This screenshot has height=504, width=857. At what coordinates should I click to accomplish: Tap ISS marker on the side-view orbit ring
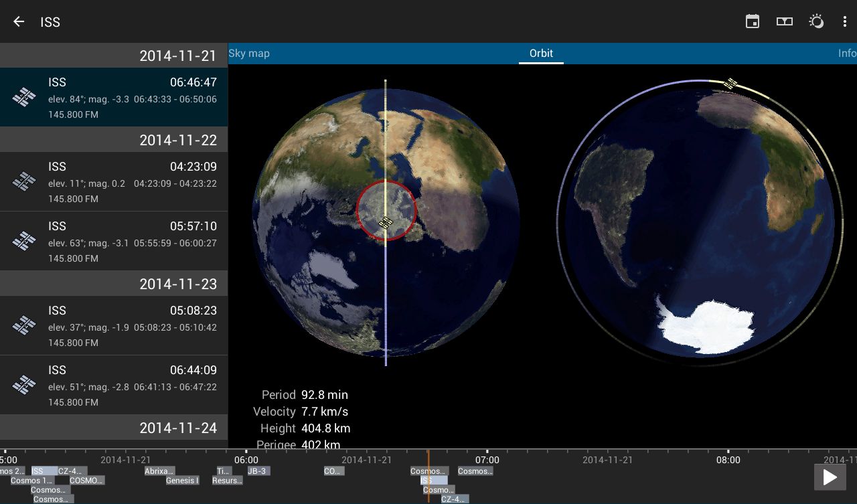731,83
